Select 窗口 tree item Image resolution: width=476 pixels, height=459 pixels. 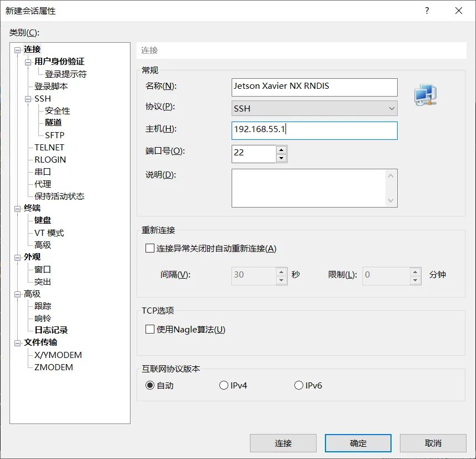point(43,269)
